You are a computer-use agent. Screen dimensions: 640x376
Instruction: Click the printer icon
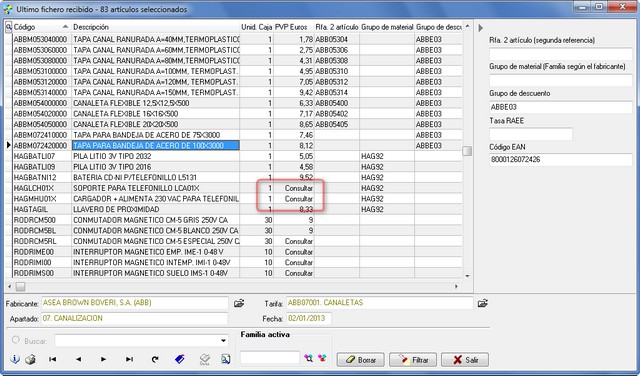coord(31,359)
